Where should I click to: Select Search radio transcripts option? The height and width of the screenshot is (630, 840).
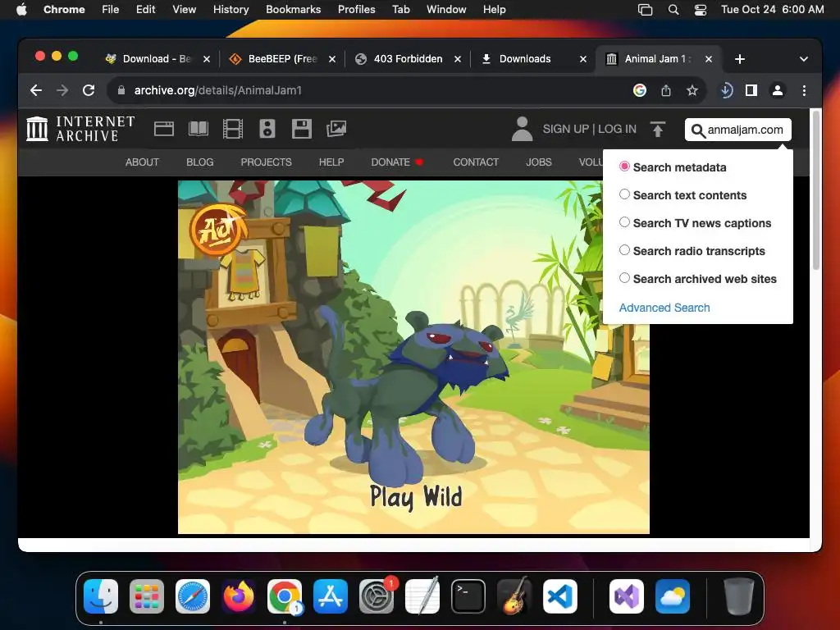tap(624, 250)
